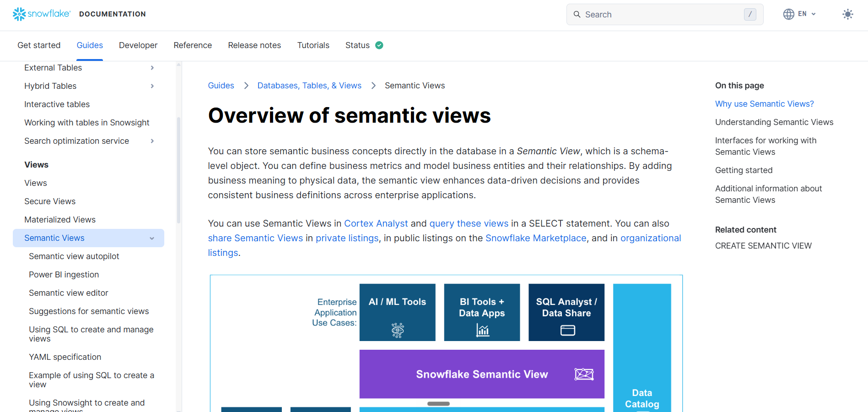868x412 pixels.
Task: Open Materialized Views in sidebar
Action: click(60, 220)
